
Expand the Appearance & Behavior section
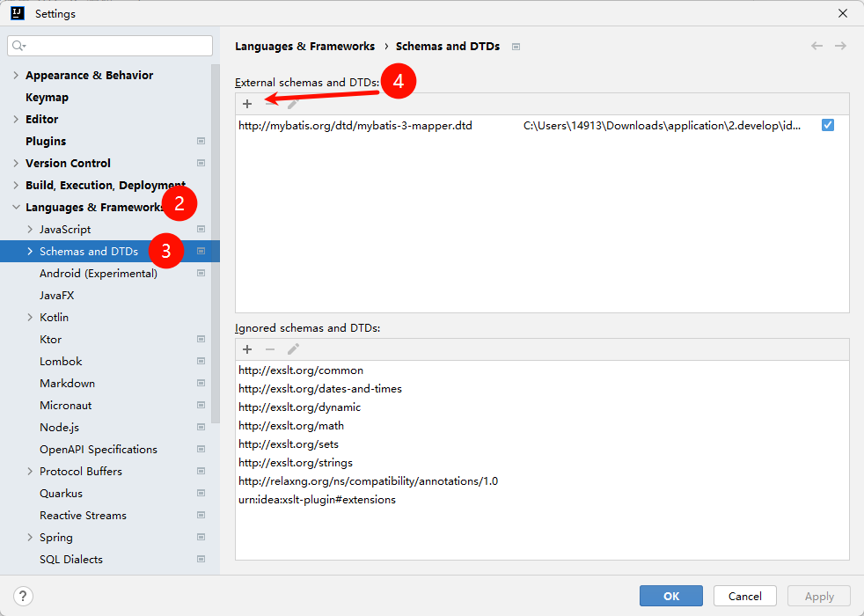click(x=15, y=75)
